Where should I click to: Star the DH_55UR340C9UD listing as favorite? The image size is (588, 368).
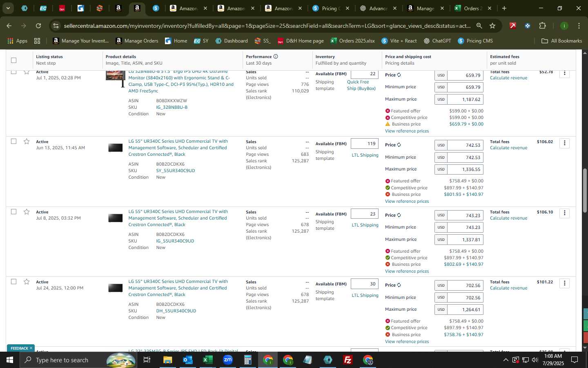[x=27, y=282]
